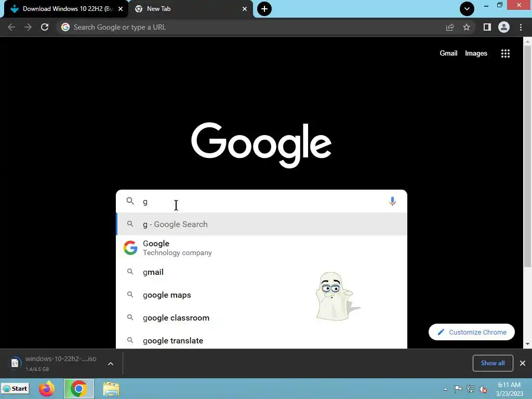This screenshot has height=399, width=532.
Task: Open the network tray icon
Action: pyautogui.click(x=471, y=389)
